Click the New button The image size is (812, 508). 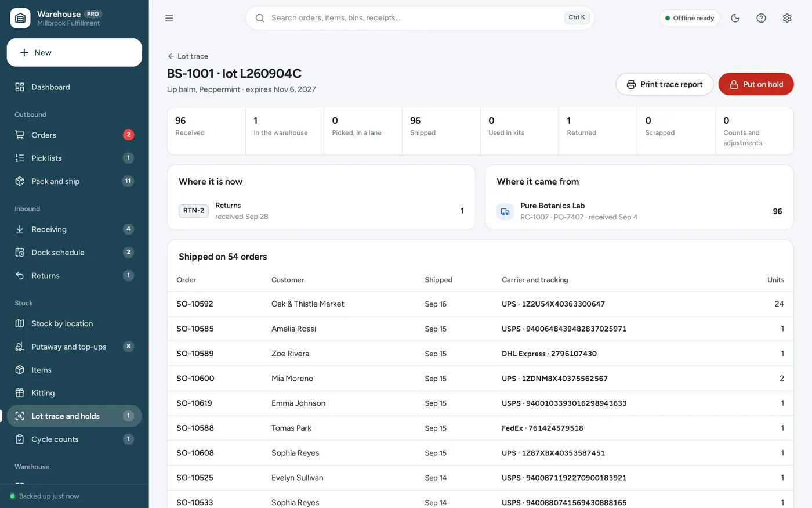[x=74, y=53]
